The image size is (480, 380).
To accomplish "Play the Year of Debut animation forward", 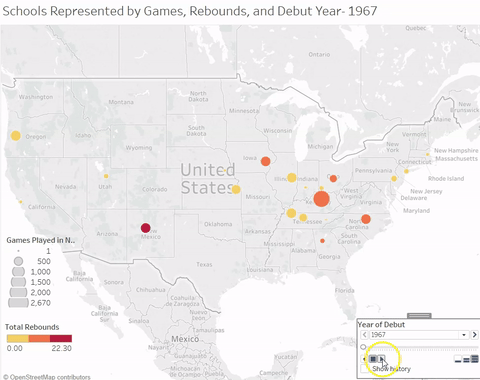I will pyautogui.click(x=382, y=359).
